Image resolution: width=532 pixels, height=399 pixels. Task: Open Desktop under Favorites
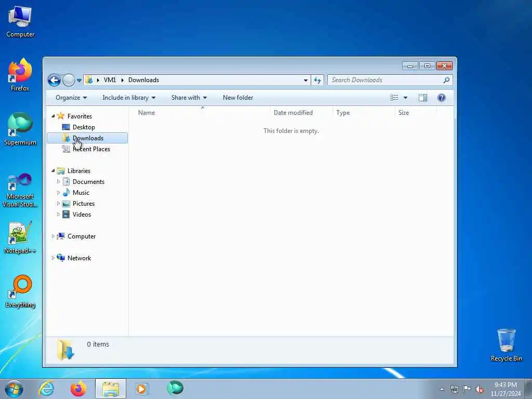click(84, 127)
